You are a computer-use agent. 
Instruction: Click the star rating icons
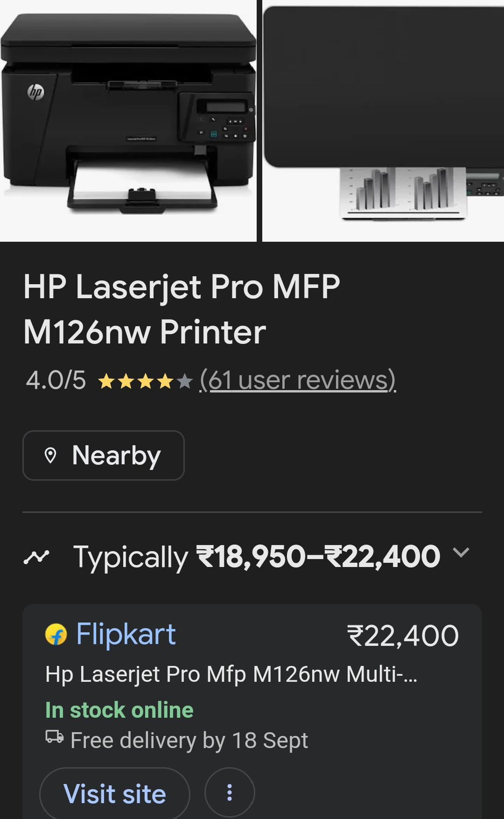click(x=145, y=381)
